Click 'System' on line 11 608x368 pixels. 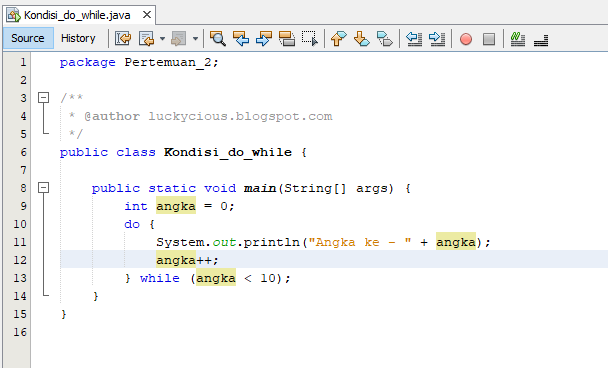(x=180, y=242)
